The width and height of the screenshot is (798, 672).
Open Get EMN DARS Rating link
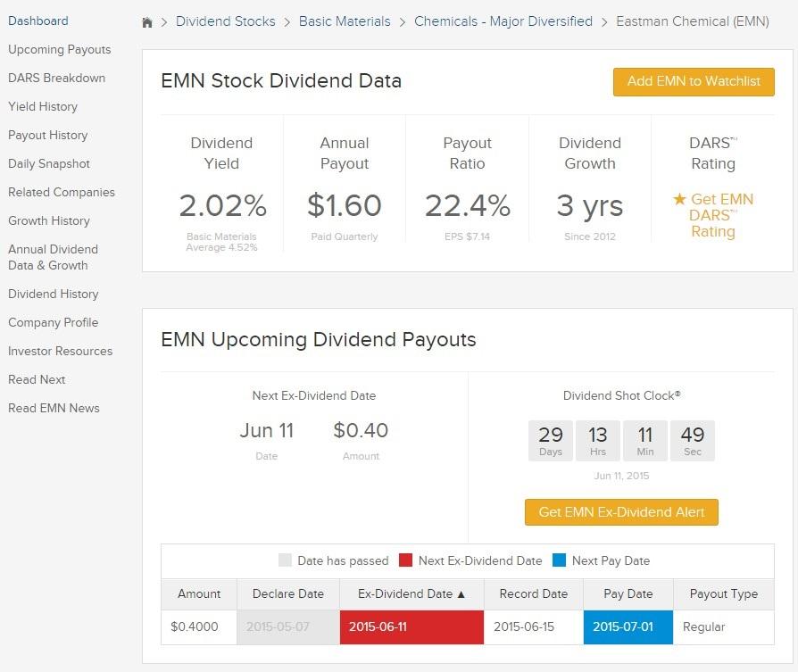[713, 215]
